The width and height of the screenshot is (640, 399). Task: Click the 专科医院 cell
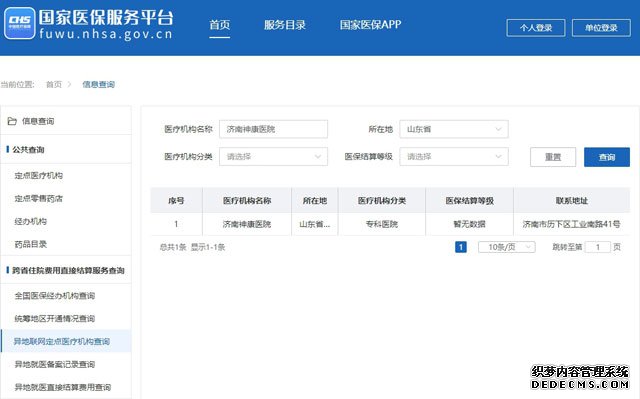pyautogui.click(x=382, y=224)
